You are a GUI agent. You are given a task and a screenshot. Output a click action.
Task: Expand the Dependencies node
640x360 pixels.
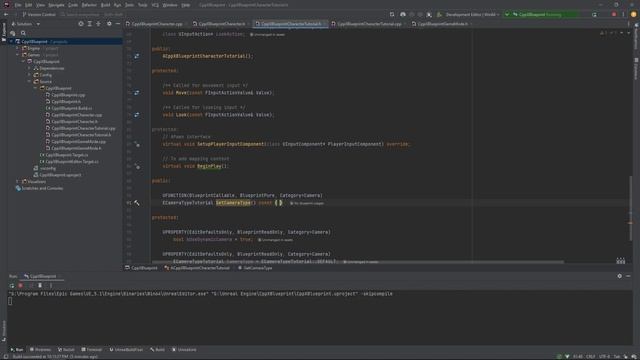(30, 68)
